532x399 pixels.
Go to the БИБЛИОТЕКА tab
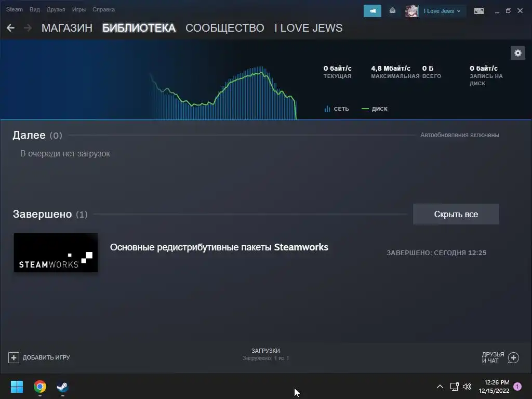click(x=139, y=28)
